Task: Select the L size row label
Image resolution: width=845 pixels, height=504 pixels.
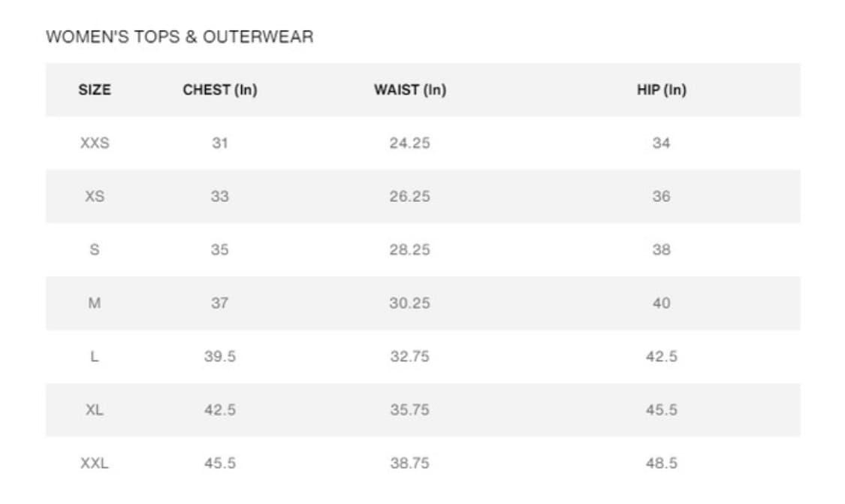Action: click(95, 357)
